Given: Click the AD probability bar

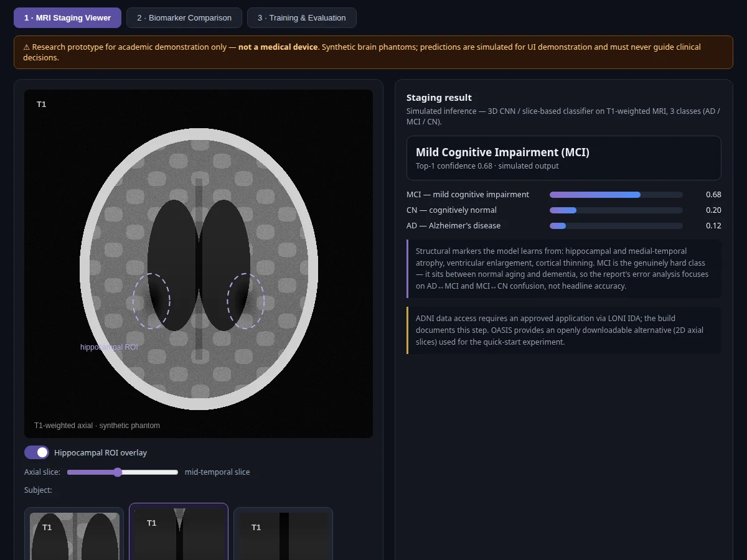Looking at the screenshot, I should click(616, 226).
